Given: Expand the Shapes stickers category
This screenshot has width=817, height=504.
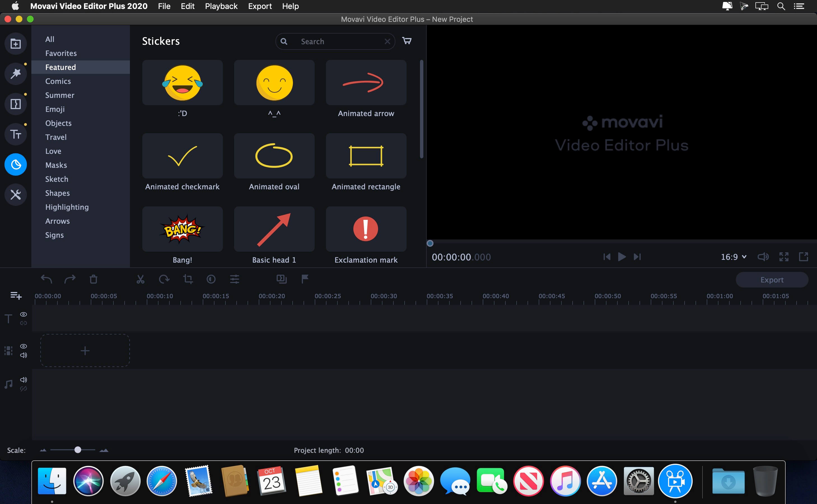Looking at the screenshot, I should (58, 193).
